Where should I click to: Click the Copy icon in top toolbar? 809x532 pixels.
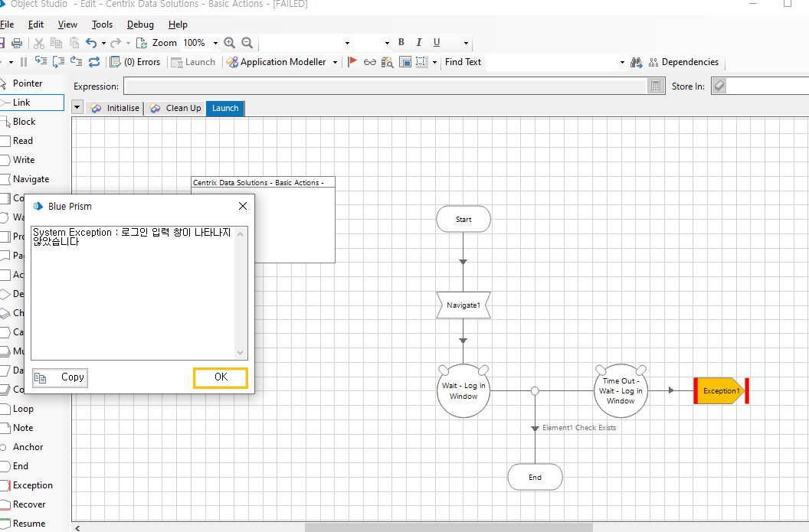point(56,43)
